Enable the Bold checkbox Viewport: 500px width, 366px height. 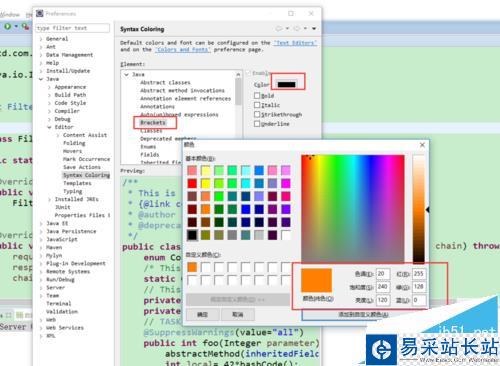tap(257, 96)
